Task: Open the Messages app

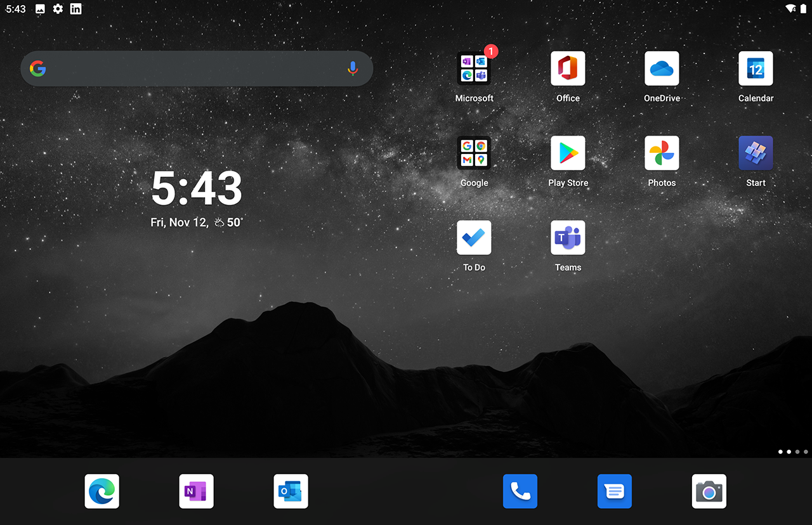Action: 615,491
